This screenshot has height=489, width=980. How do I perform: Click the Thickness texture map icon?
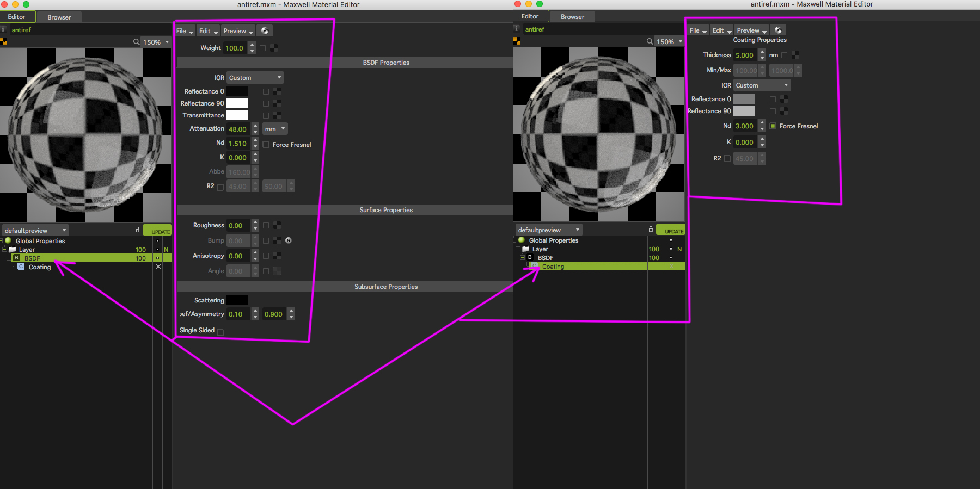[795, 55]
